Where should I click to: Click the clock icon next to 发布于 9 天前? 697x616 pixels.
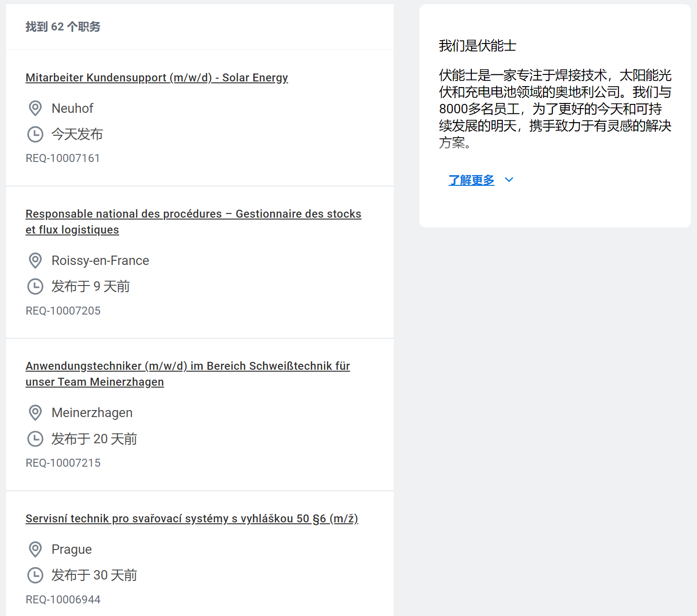(x=35, y=286)
